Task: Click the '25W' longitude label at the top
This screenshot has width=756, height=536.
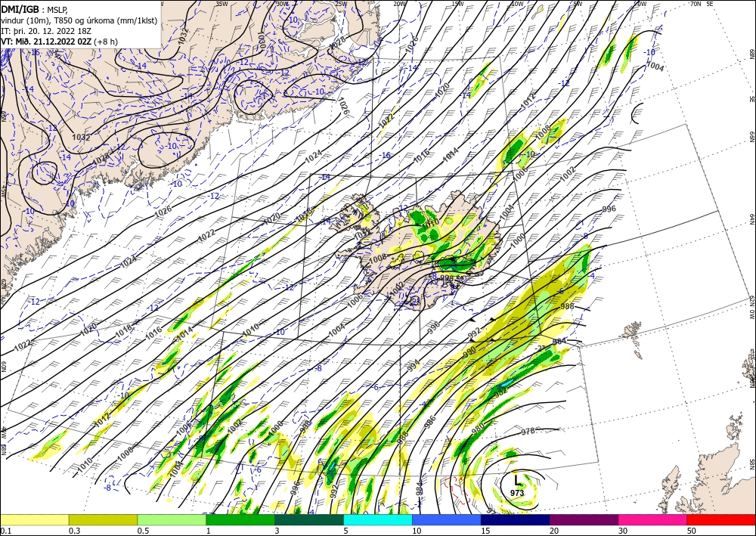Action: (341, 3)
